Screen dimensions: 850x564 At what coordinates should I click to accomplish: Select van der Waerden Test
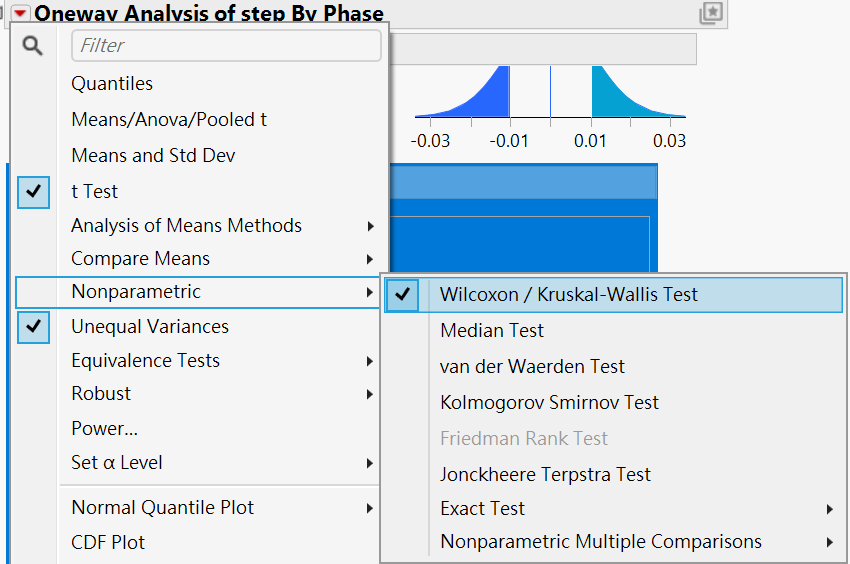pos(532,367)
